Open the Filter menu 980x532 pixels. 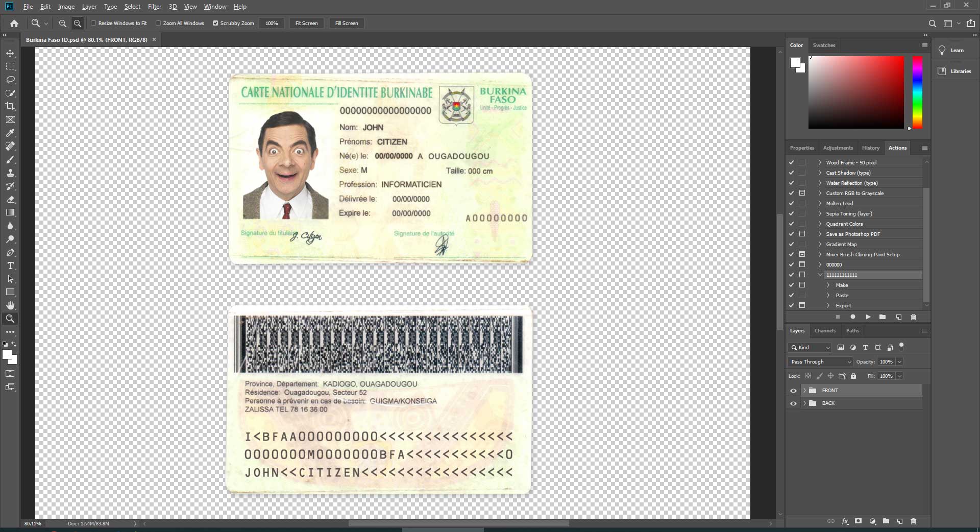coord(154,7)
